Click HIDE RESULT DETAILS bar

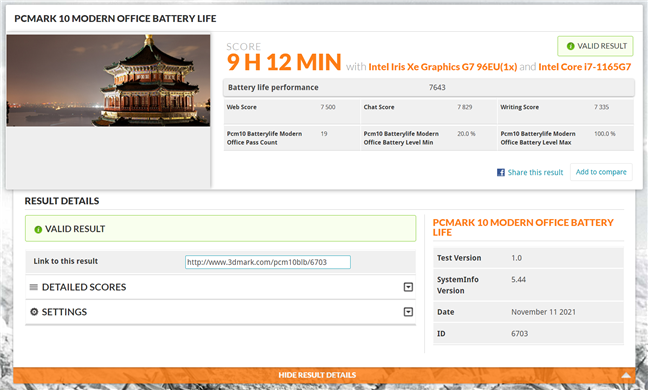tap(324, 375)
